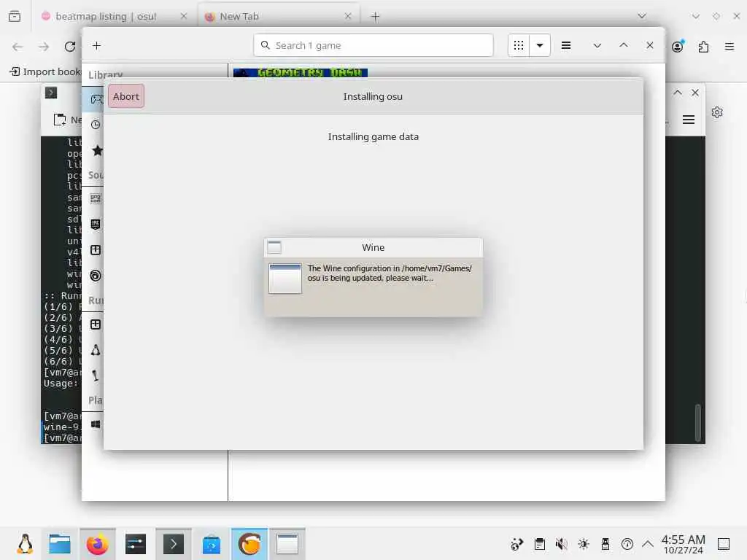
Task: Switch to Lutris in taskbar
Action: coord(249,544)
